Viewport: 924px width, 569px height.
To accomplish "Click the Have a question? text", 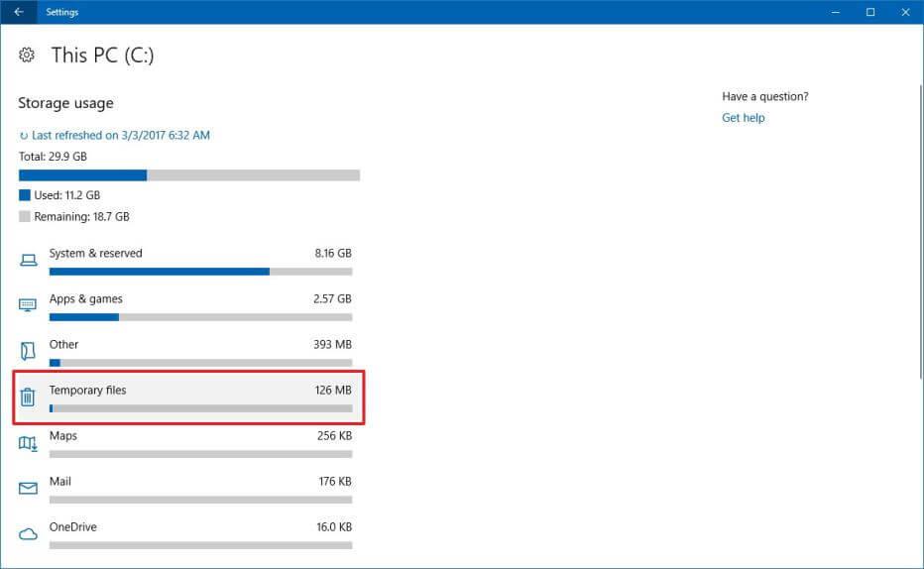I will (765, 96).
